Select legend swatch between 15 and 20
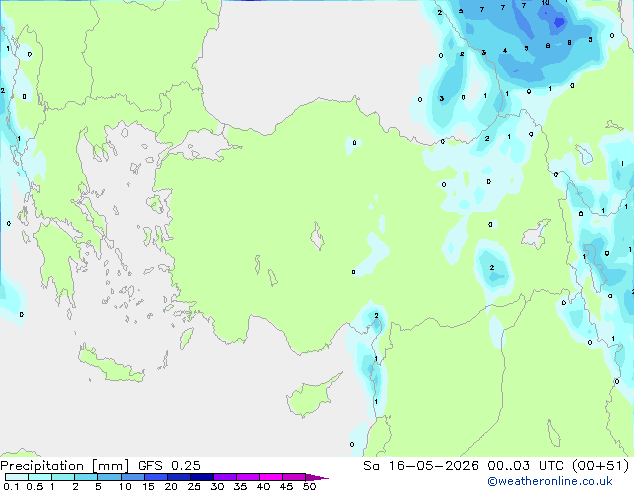Screen dimensions: 634x490 coord(155,477)
